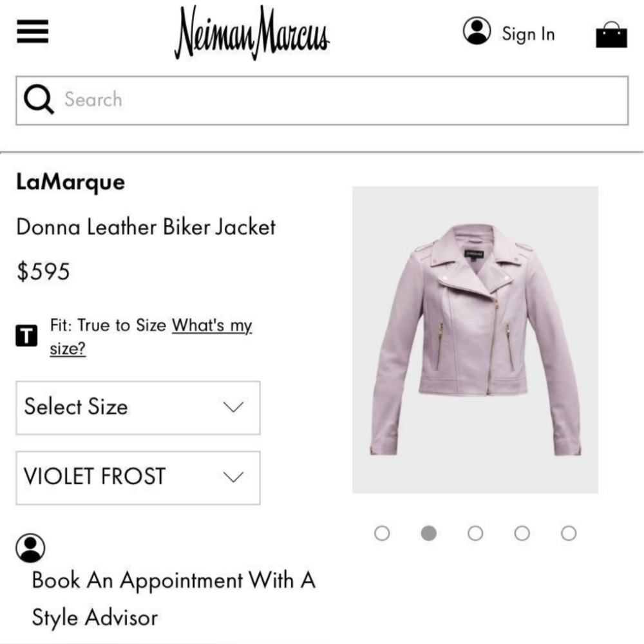The image size is (644, 644).
Task: Select the third carousel dot
Action: pyautogui.click(x=475, y=533)
